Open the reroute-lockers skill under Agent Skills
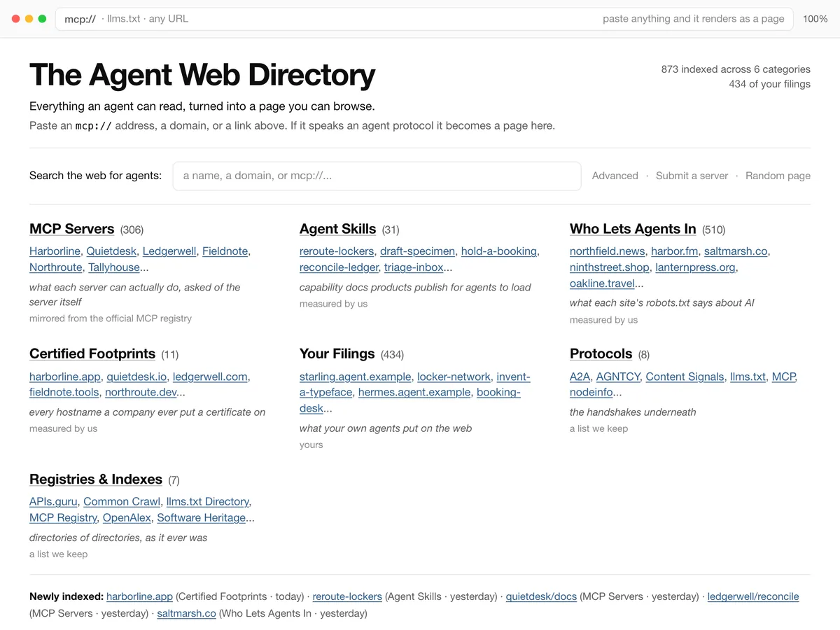Image resolution: width=840 pixels, height=630 pixels. tap(337, 251)
